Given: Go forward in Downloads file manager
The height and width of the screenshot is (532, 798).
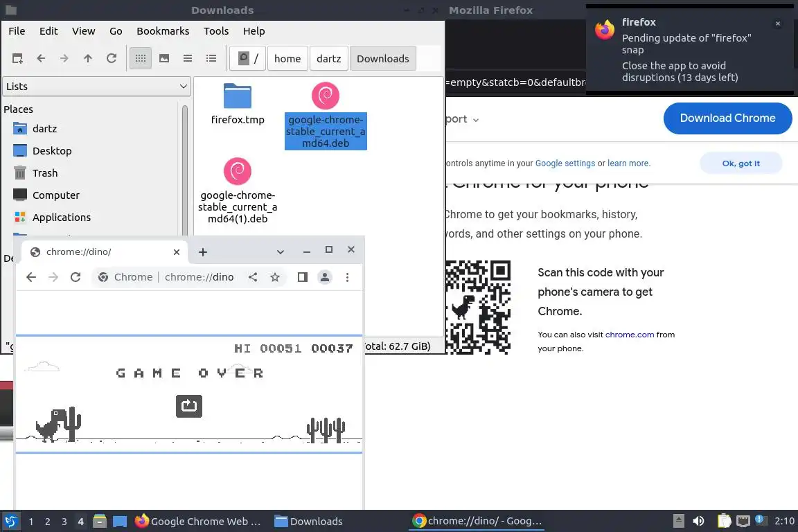Looking at the screenshot, I should (x=64, y=59).
